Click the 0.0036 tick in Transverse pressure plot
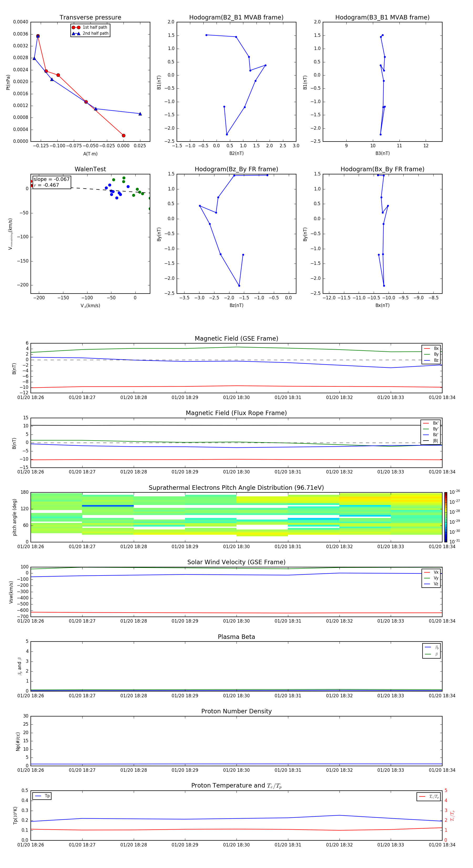 coord(20,34)
